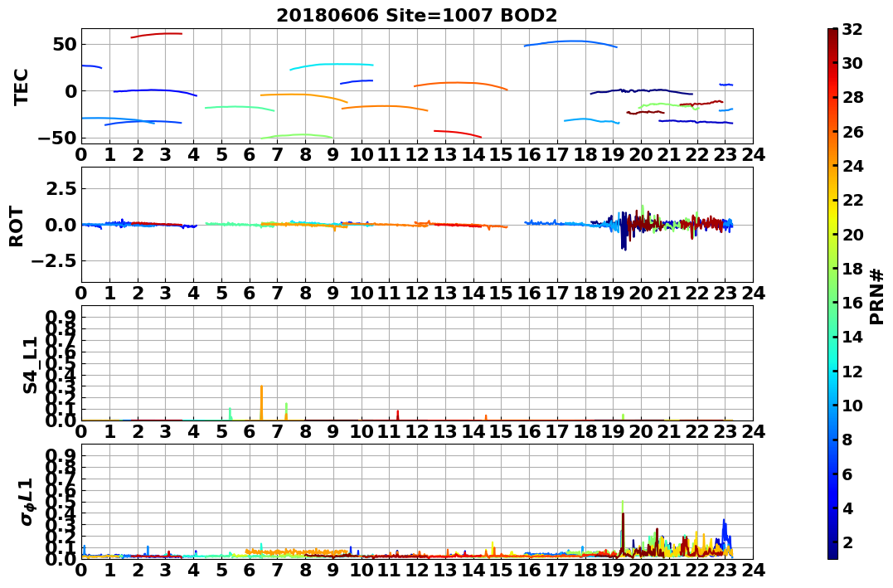Click colorbar tick label 8
Screen dimensions: 893x588
(847, 440)
